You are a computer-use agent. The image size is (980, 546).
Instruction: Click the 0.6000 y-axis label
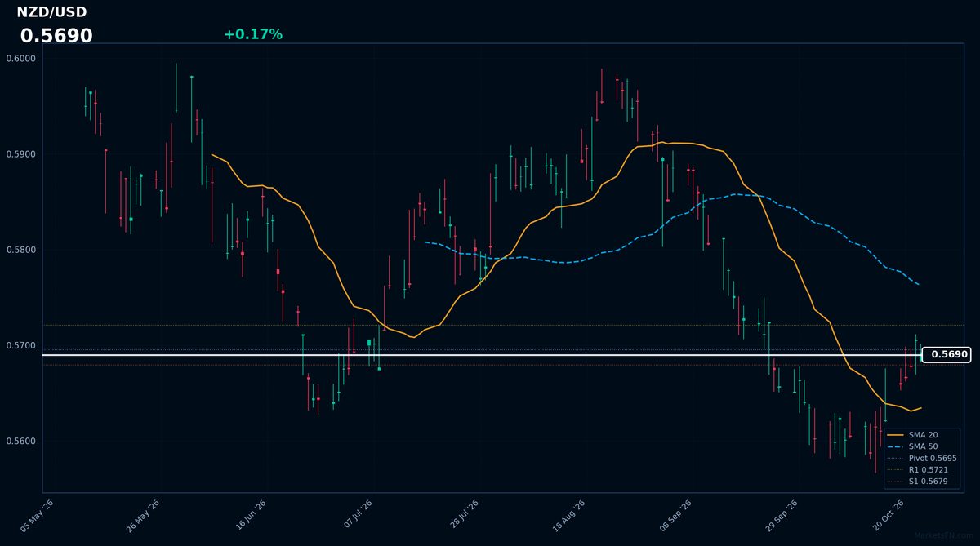pyautogui.click(x=20, y=59)
